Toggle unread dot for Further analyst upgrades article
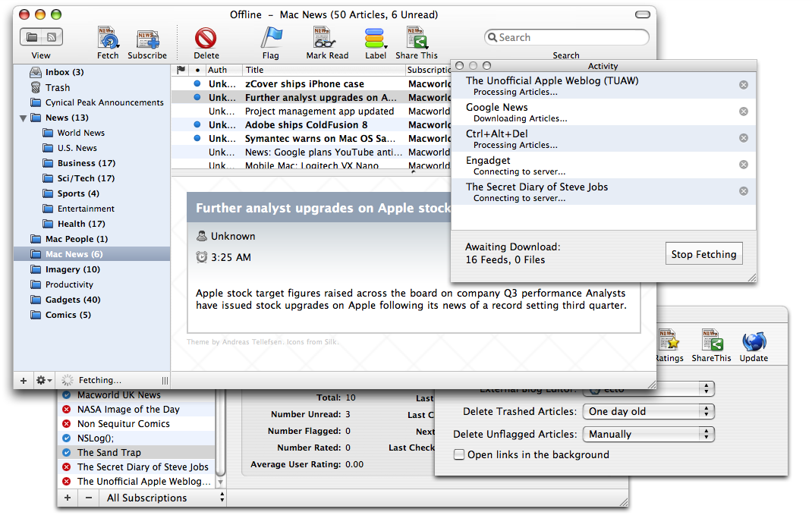 197,97
